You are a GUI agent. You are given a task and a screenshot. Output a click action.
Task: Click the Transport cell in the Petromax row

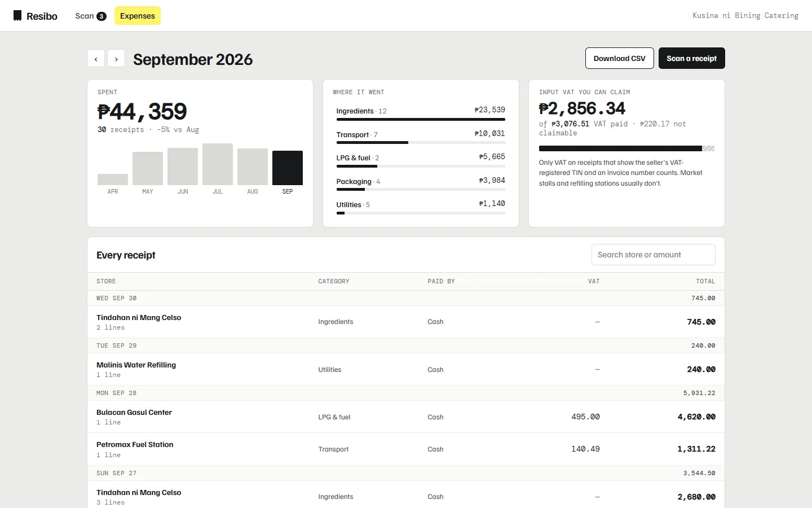point(333,449)
